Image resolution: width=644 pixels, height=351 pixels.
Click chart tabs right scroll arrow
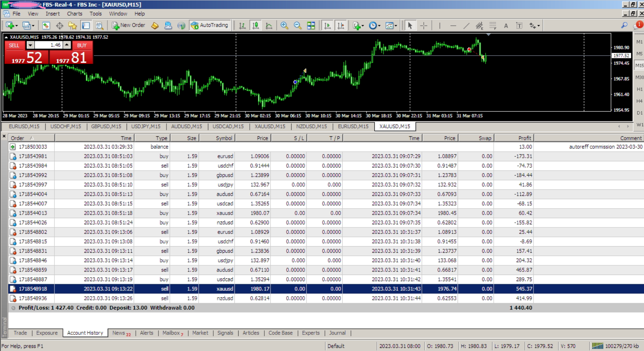point(628,126)
